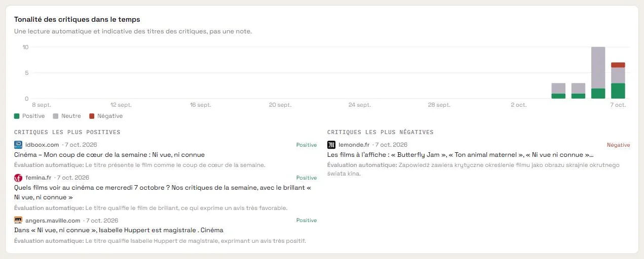Click the lemonde.fr favicon icon
The width and height of the screenshot is (644, 259).
point(331,145)
